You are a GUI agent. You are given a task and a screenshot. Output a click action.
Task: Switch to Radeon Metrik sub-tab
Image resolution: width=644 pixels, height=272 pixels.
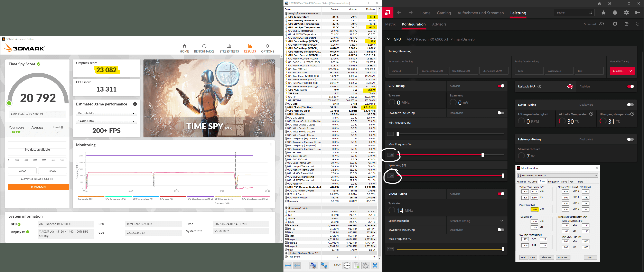[x=390, y=24]
